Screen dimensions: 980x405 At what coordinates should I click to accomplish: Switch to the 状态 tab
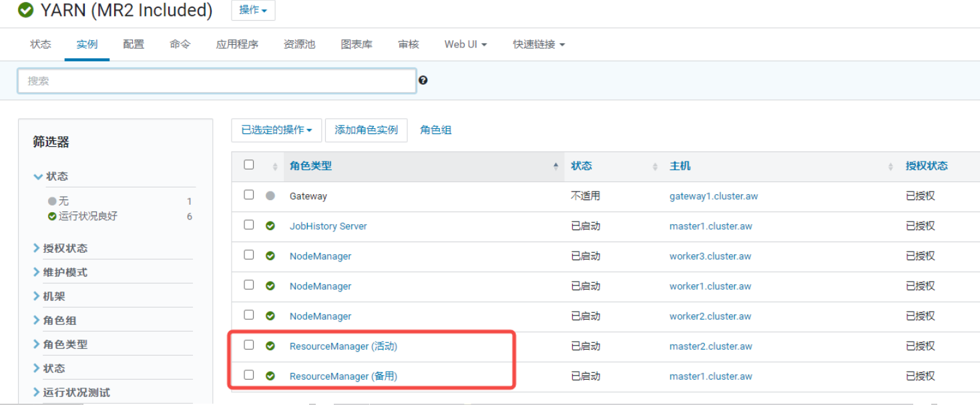tap(41, 45)
